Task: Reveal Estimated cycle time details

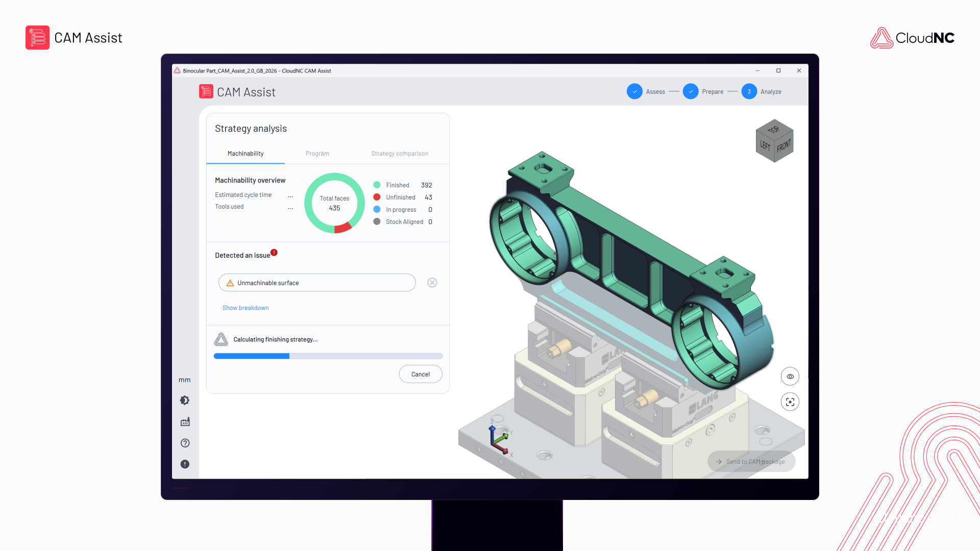Action: 290,196
